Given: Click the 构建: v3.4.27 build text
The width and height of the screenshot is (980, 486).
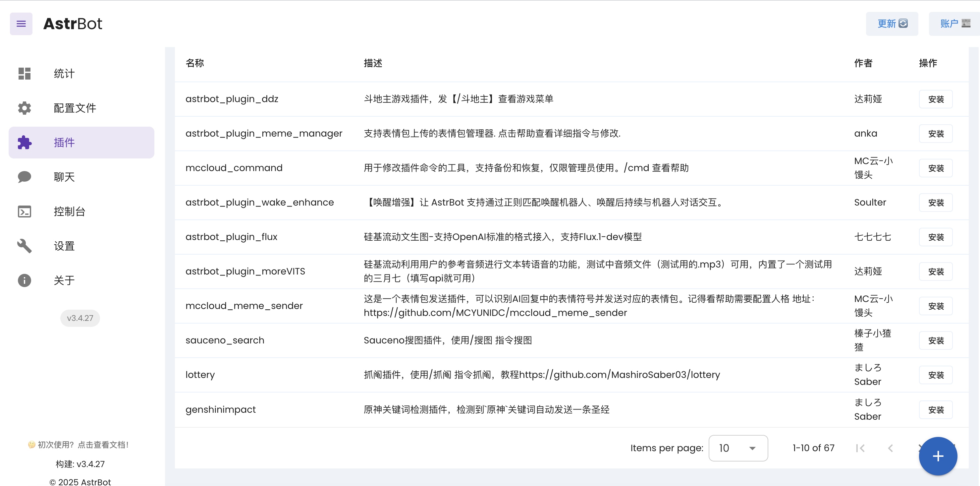Looking at the screenshot, I should coord(80,464).
